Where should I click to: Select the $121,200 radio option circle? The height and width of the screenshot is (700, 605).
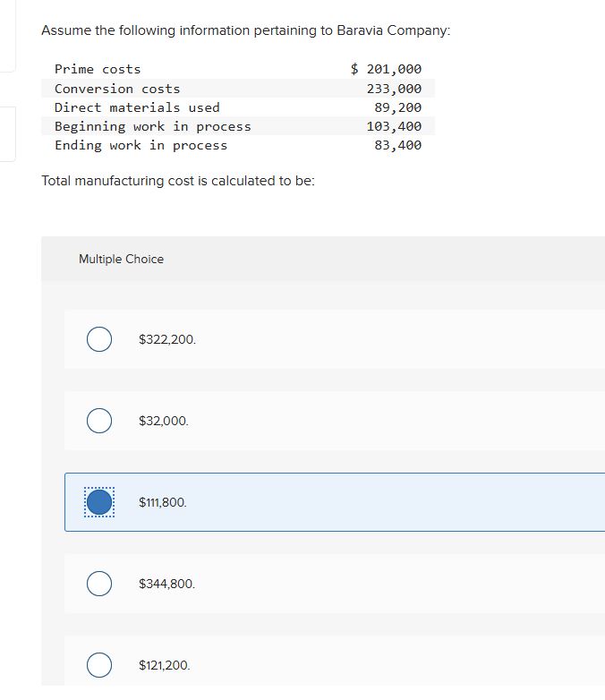point(99,665)
